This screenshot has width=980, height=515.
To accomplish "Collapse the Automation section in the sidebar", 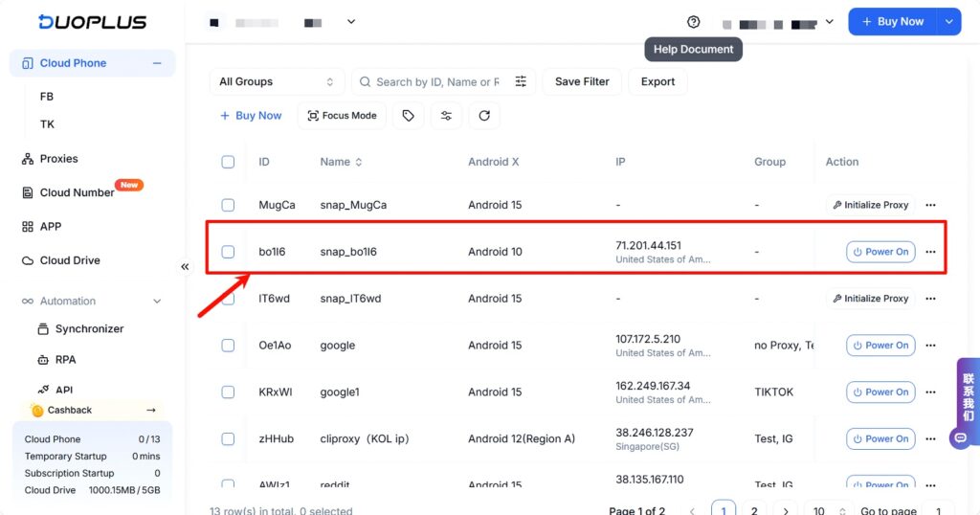I will click(157, 302).
